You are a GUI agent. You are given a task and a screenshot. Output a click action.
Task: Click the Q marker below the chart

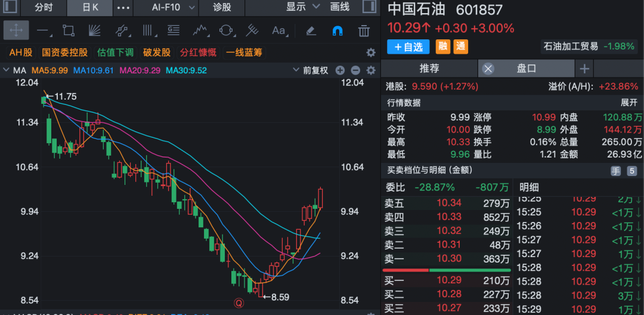point(239,303)
